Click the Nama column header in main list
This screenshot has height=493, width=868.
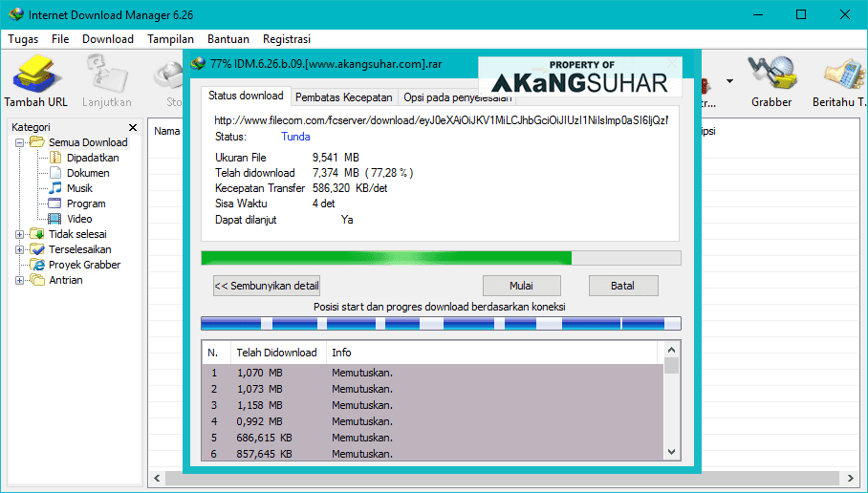[x=166, y=131]
